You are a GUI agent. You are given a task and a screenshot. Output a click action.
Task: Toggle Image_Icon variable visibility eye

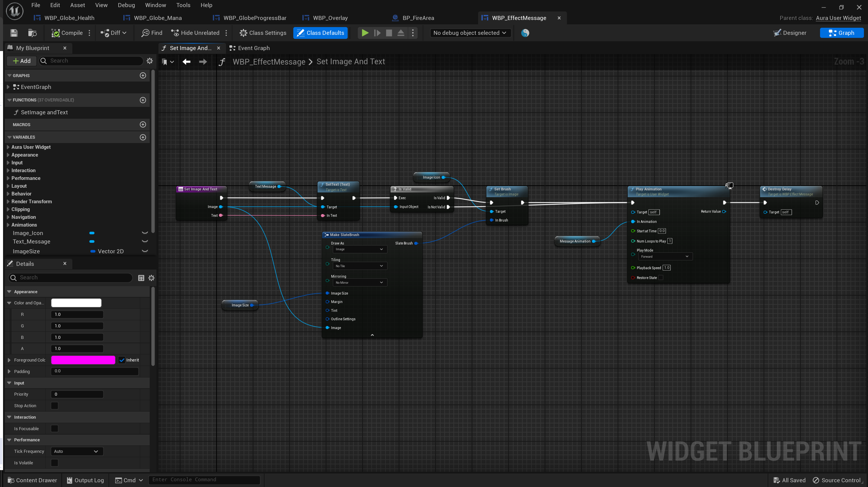pos(145,233)
